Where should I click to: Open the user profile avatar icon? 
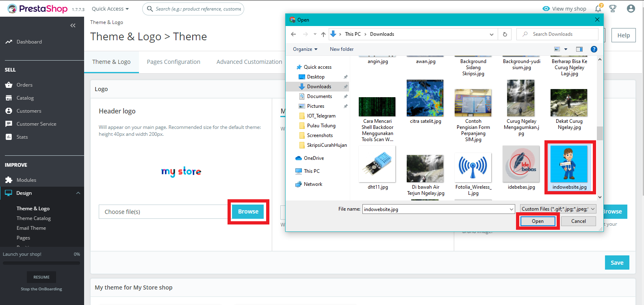[631, 9]
